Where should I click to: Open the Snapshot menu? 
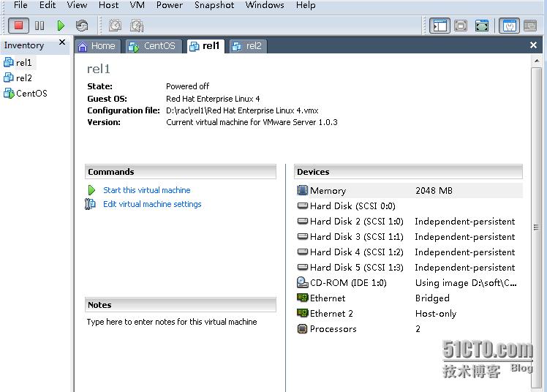point(214,5)
